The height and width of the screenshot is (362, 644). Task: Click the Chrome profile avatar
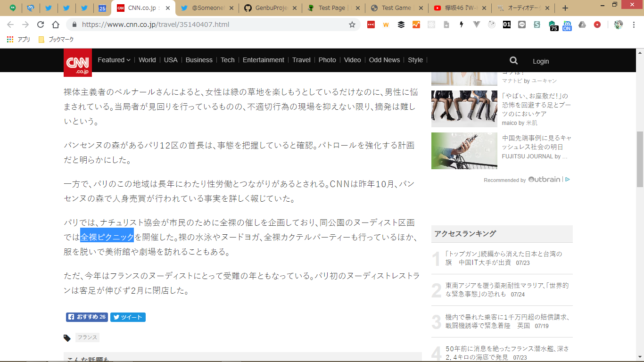coord(618,25)
